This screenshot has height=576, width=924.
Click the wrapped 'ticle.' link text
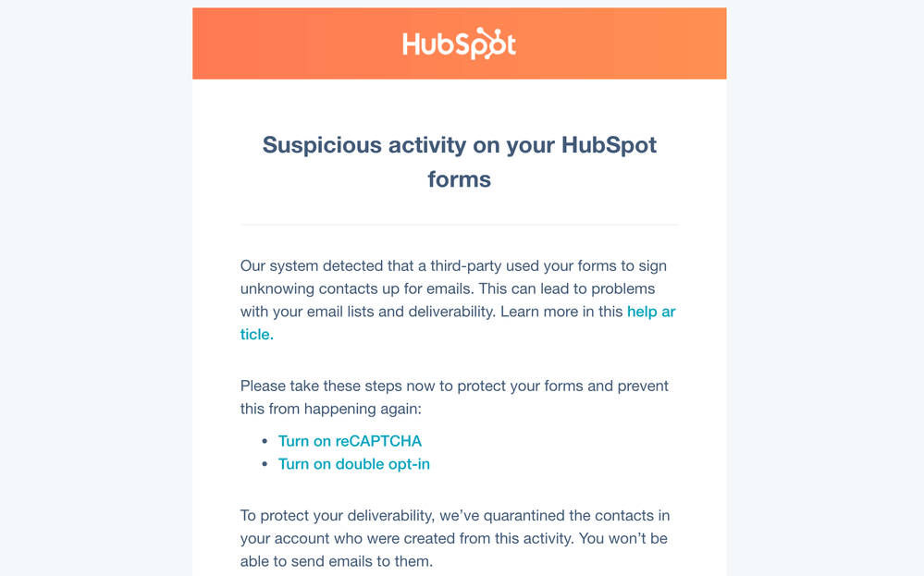pos(257,335)
